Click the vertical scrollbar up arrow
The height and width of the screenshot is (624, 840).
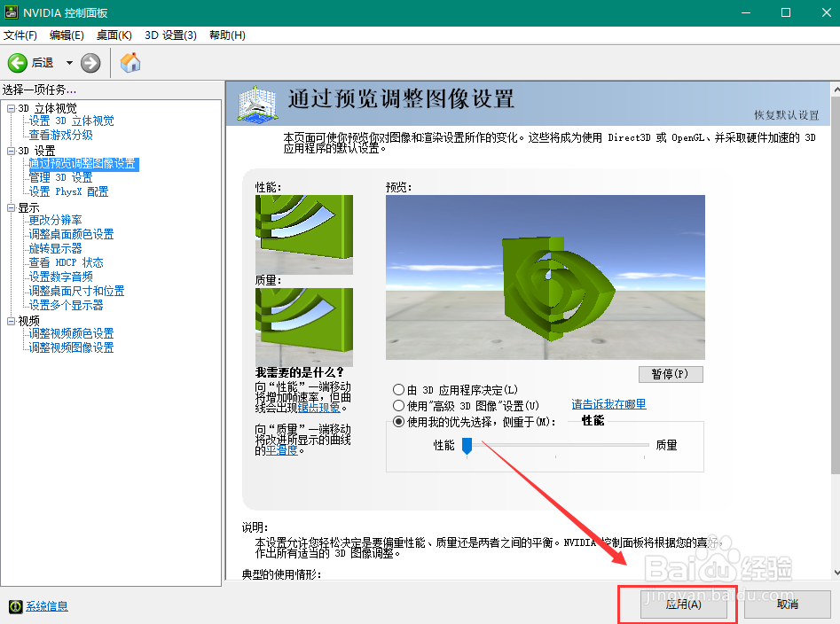(x=836, y=90)
